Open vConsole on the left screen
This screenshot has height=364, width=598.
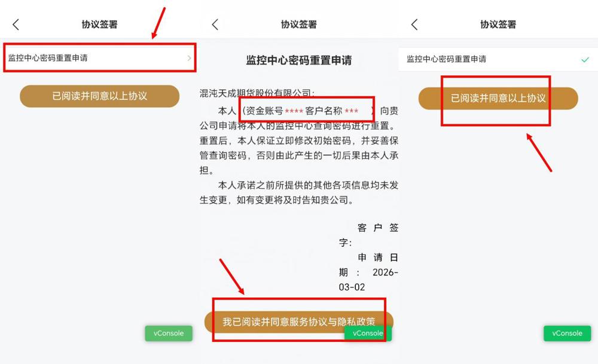pos(169,333)
